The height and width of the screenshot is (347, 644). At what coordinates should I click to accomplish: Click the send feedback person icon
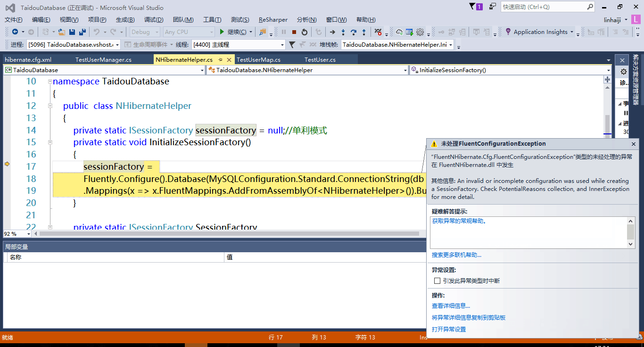pos(493,7)
